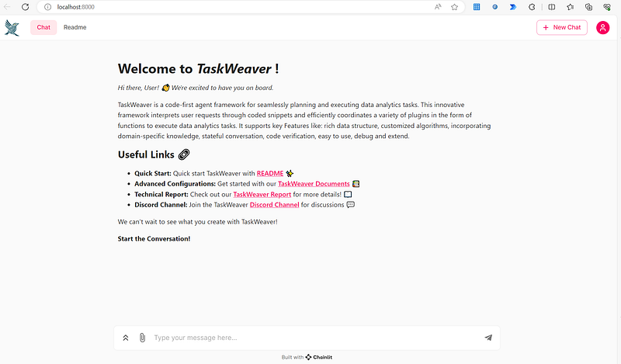
Task: Open browser essentials heart icon
Action: coord(607,7)
